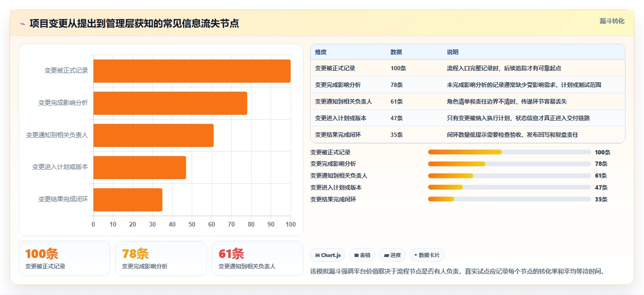Click table cell 变更完成影响分析
Image resolution: width=644 pixels, height=295 pixels.
[338, 85]
